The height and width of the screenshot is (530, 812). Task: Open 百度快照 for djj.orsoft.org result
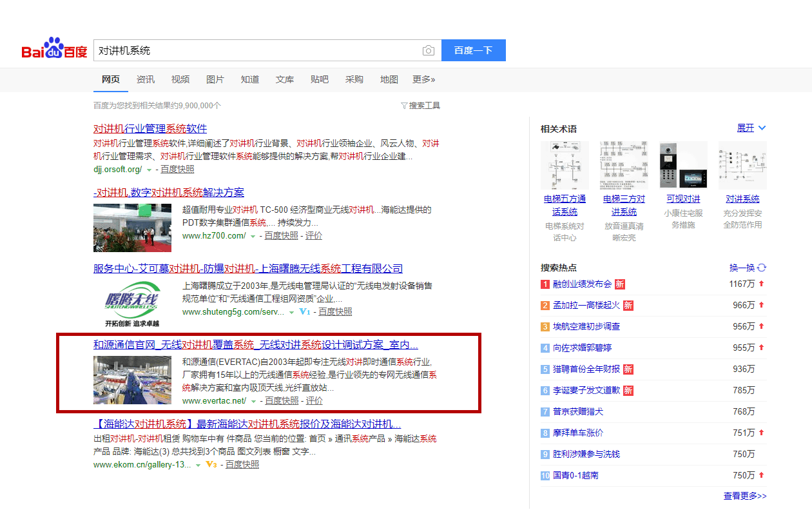[177, 169]
